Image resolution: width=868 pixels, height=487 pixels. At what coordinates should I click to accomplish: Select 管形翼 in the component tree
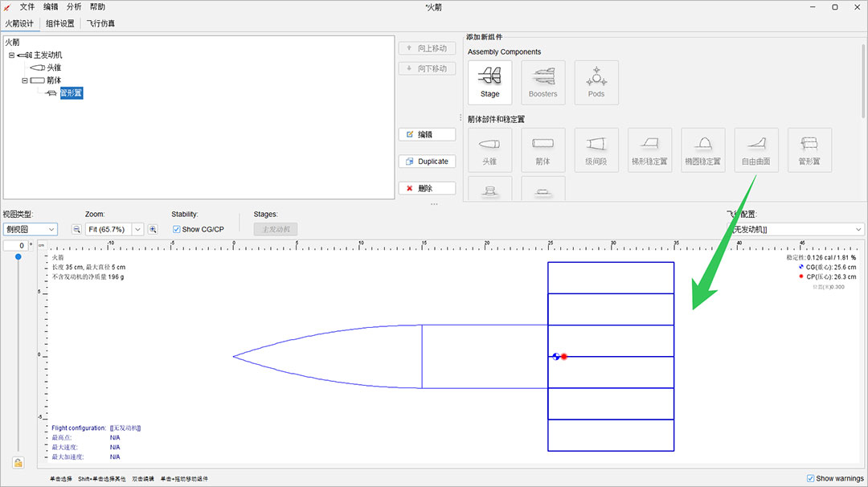point(72,93)
